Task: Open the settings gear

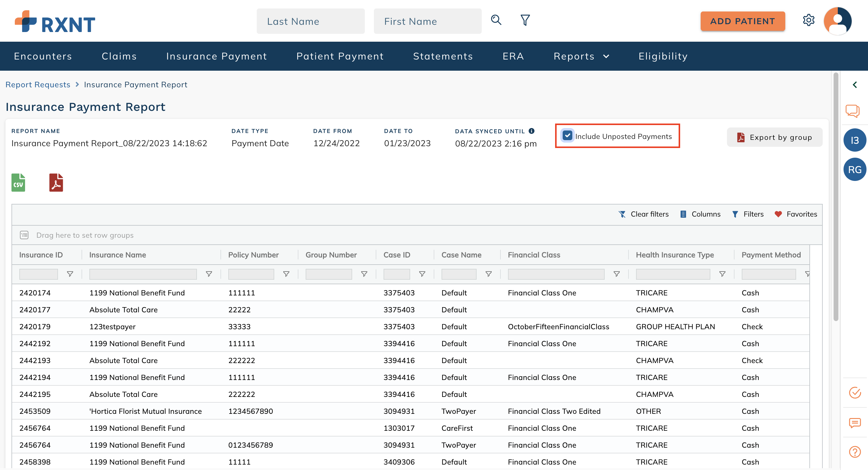Action: pos(809,20)
